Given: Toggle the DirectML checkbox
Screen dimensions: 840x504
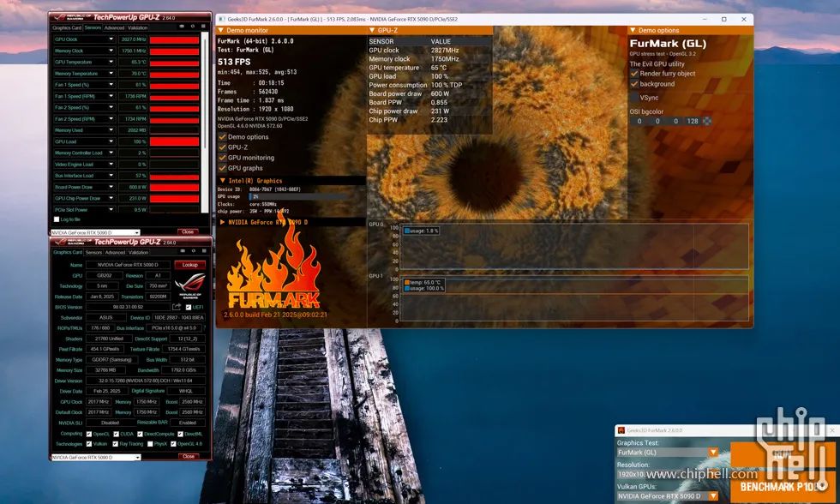Looking at the screenshot, I should click(x=181, y=434).
